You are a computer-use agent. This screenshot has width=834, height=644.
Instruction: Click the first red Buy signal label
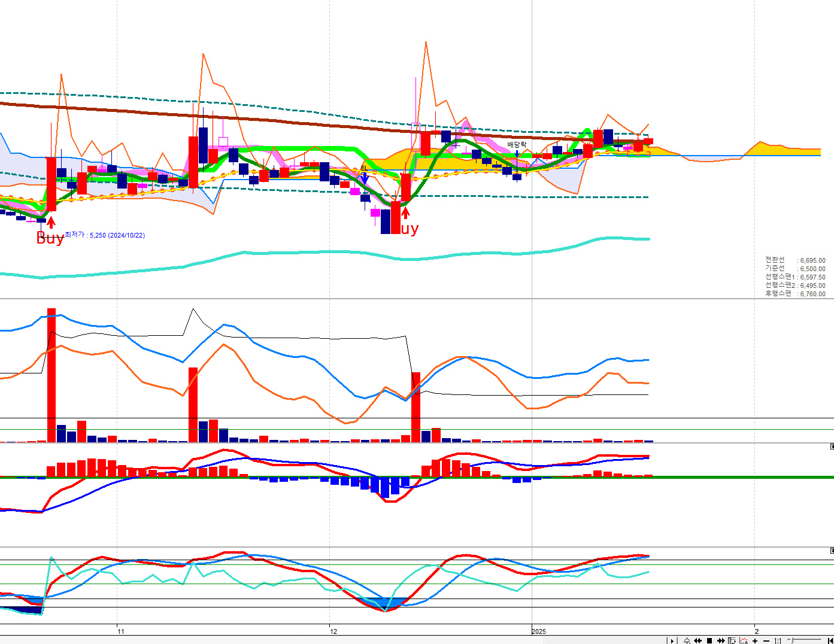pyautogui.click(x=50, y=238)
